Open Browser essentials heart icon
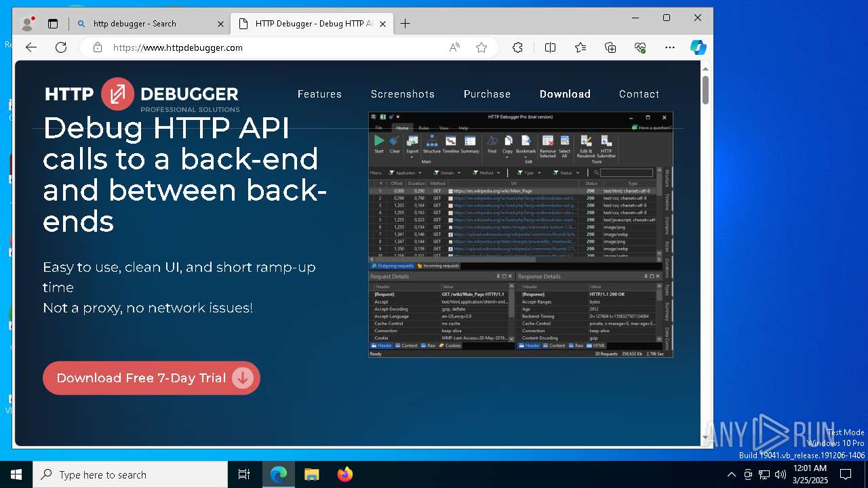The height and width of the screenshot is (488, 868). (x=640, y=47)
